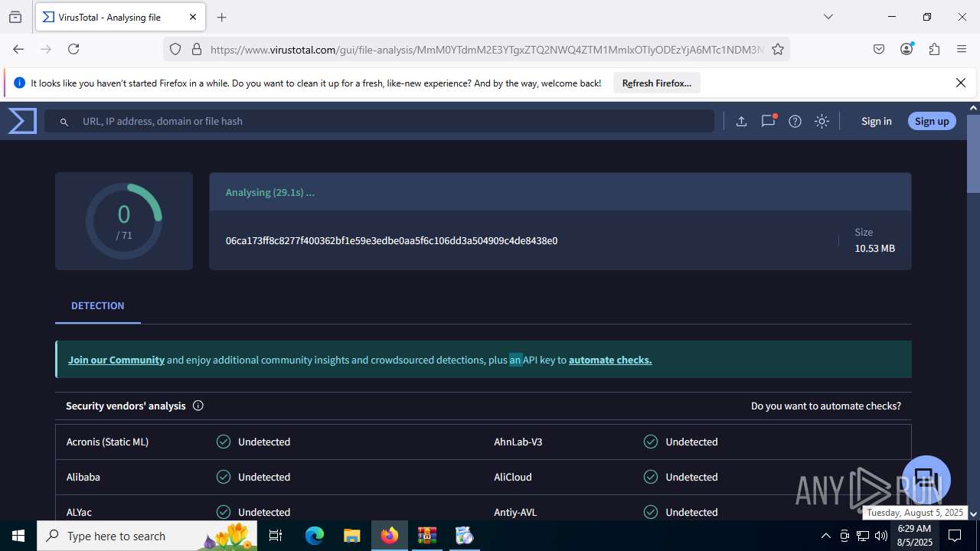Viewport: 980px width, 551px height.
Task: Click the Sign up button
Action: coord(932,121)
